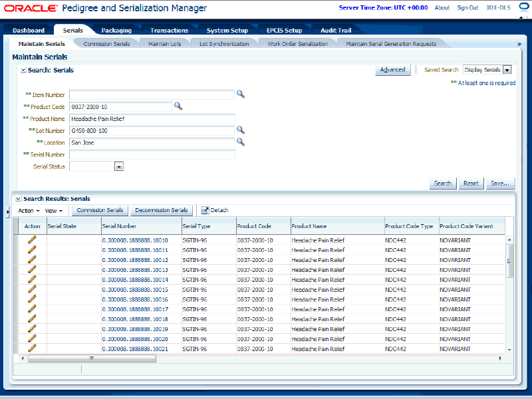This screenshot has height=399, width=532.
Task: Select the Lot Synchronization sub-tab
Action: coord(224,44)
